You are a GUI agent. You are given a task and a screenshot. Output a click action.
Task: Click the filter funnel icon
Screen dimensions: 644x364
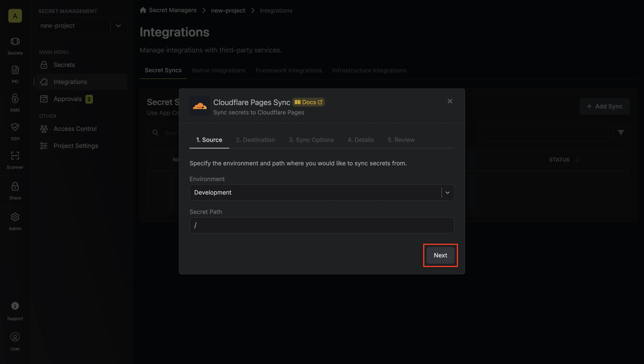(621, 133)
